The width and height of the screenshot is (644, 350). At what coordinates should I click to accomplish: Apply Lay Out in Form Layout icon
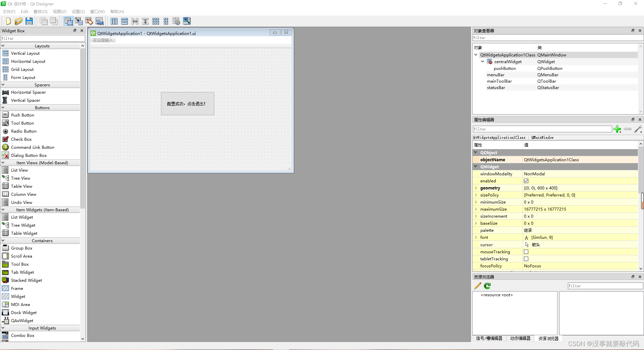click(x=166, y=21)
